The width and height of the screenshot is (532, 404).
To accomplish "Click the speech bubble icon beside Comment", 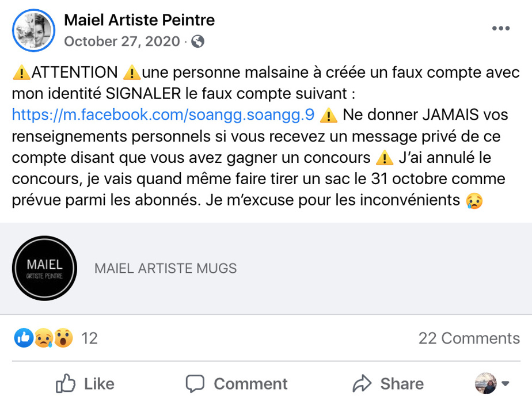I will click(196, 384).
